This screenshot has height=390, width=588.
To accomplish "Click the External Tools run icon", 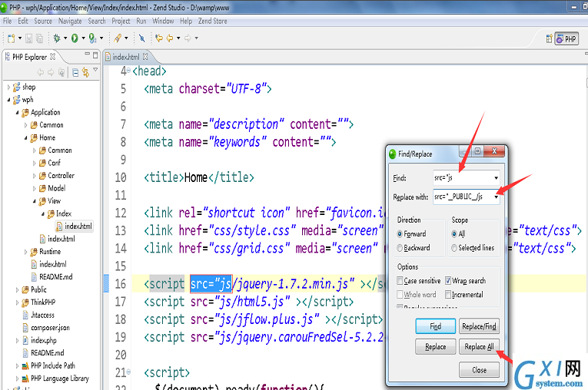I will [x=92, y=38].
